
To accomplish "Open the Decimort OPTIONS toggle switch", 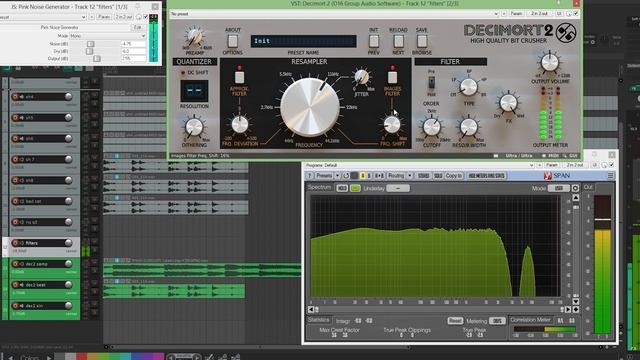I will [233, 41].
